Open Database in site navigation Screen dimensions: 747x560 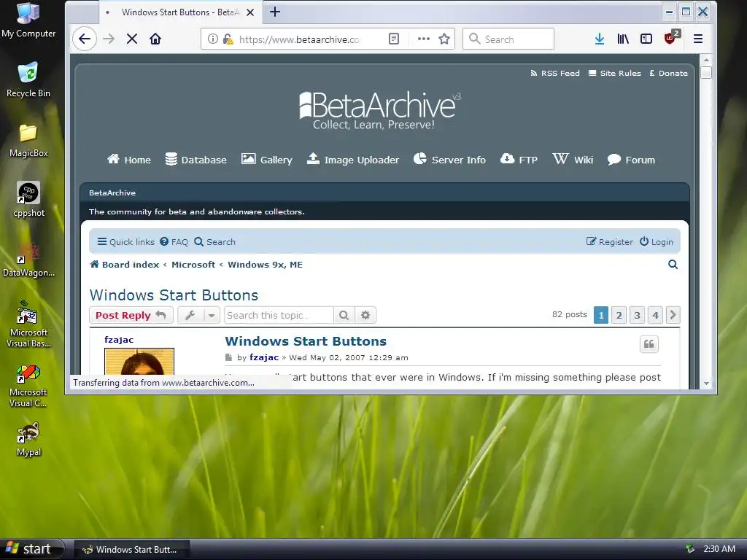196,160
